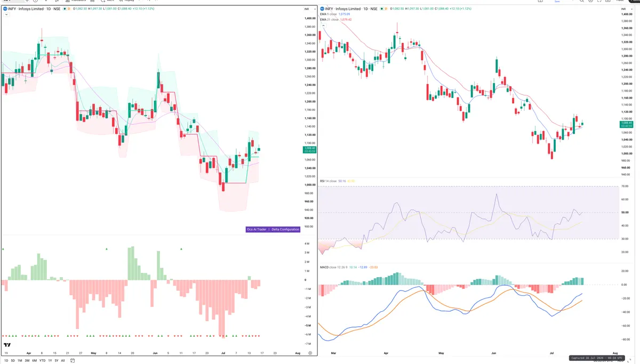
Task: Select the 5Y time range
Action: (x=56, y=361)
